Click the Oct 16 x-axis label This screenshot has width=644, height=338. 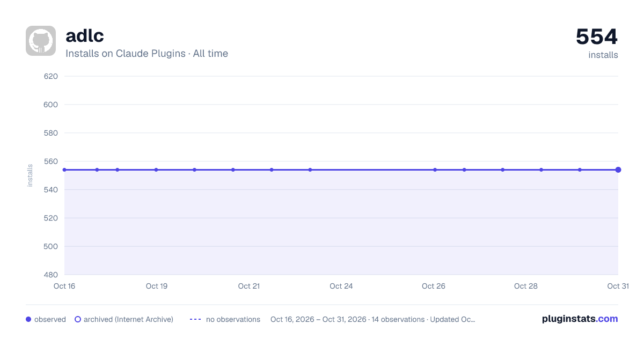click(64, 286)
